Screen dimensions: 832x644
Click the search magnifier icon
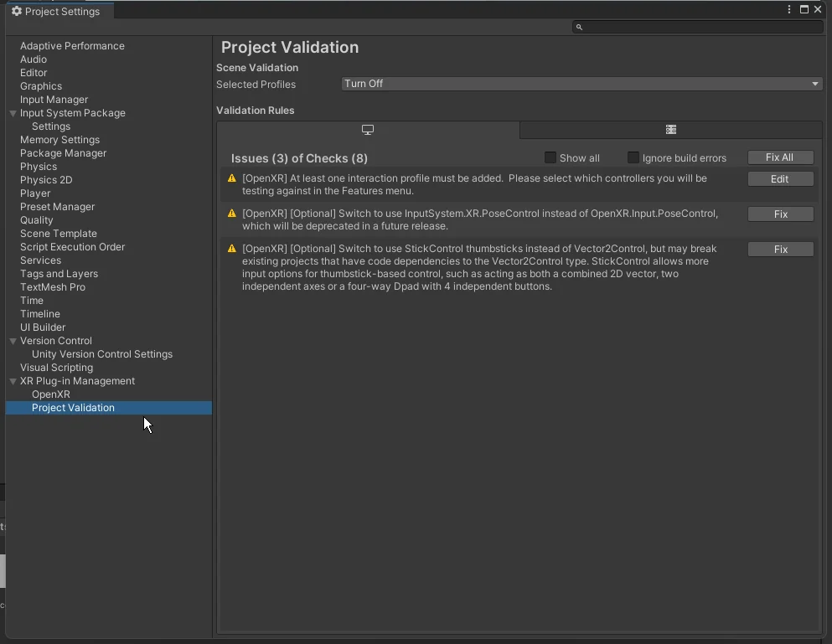click(x=579, y=27)
